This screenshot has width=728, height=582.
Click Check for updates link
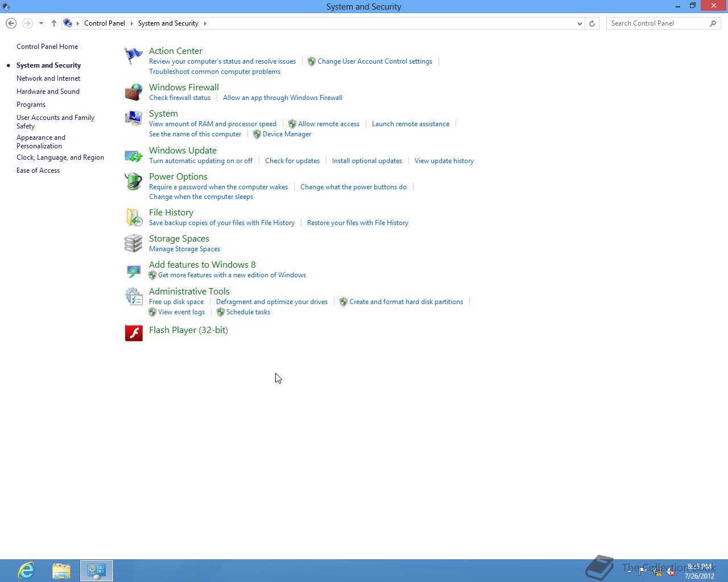292,161
